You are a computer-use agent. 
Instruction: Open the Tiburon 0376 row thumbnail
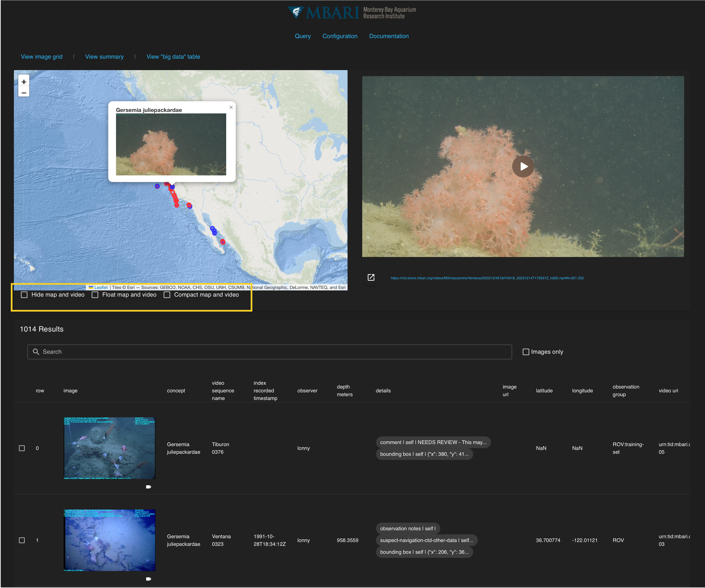(x=109, y=448)
